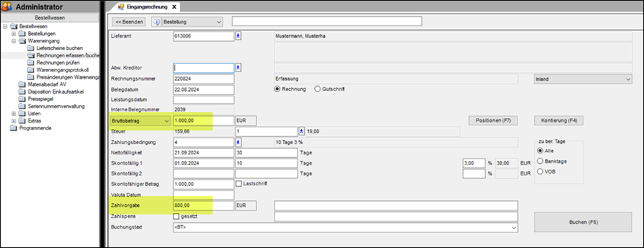This screenshot has height=248, width=644.
Task: Click the << Beenden button
Action: (130, 22)
